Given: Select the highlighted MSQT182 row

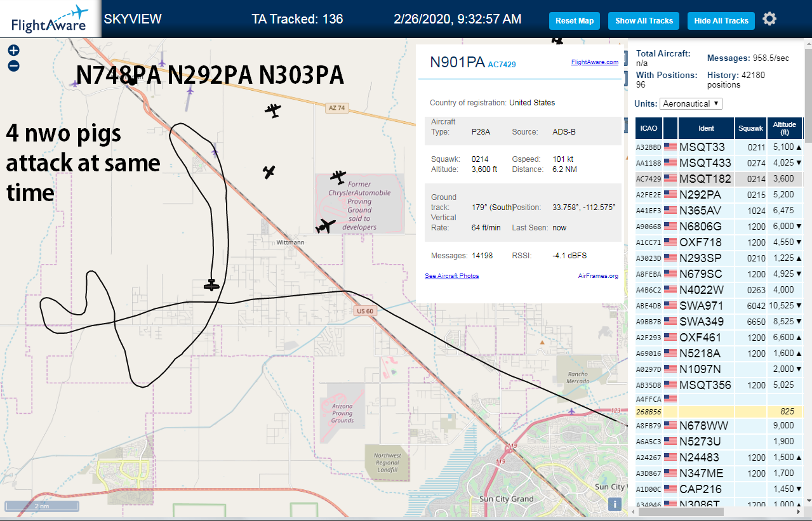Looking at the screenshot, I should [x=719, y=179].
